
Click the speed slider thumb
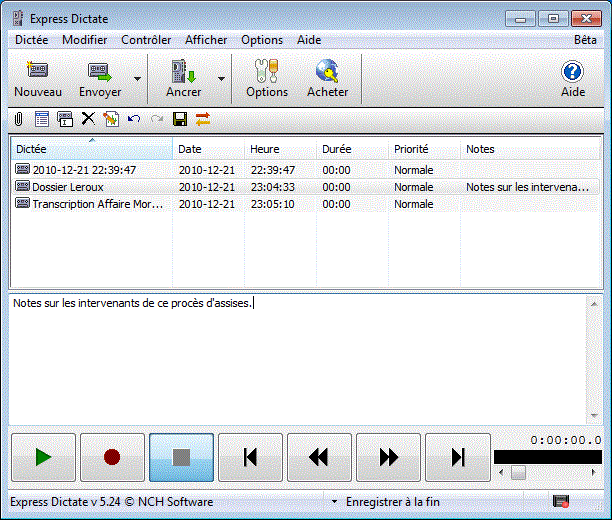(518, 473)
